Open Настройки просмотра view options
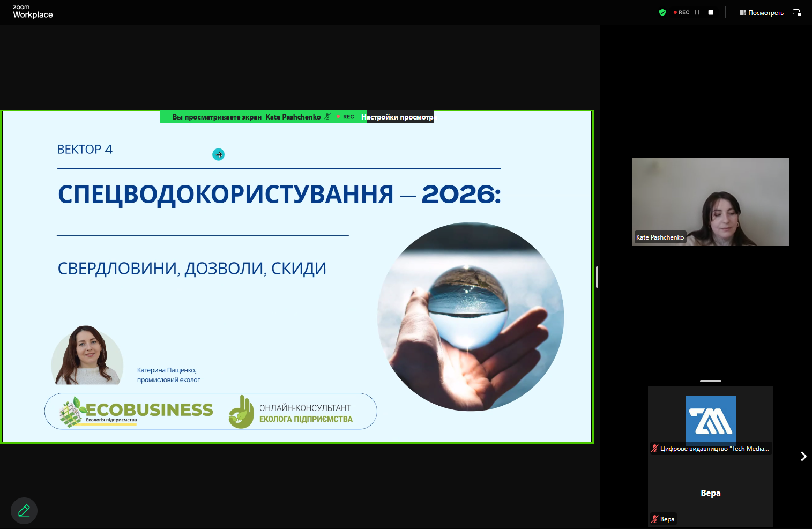Screen dimensions: 812x529 (x=400, y=117)
